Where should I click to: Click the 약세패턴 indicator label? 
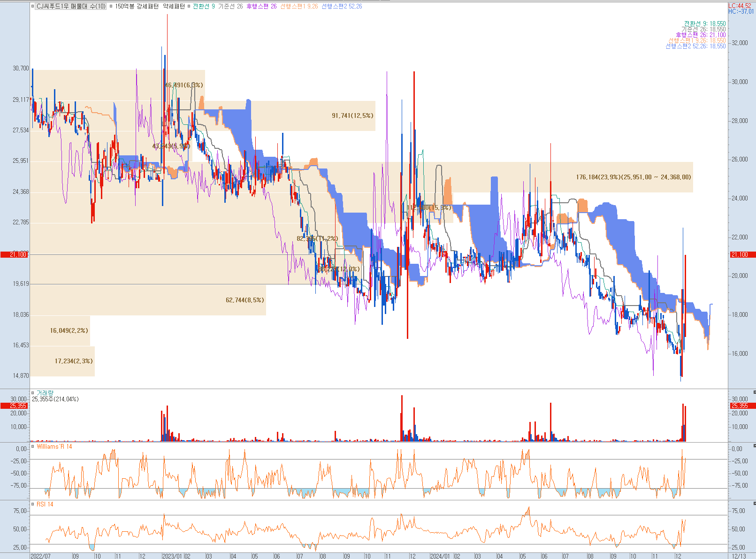(174, 7)
